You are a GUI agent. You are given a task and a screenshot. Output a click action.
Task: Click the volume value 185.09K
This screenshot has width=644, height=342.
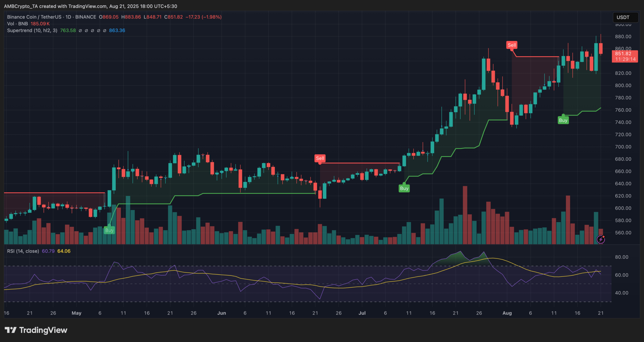[40, 24]
